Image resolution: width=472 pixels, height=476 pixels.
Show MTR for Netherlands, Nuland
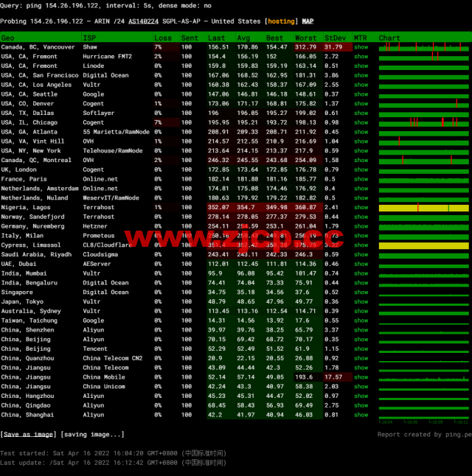tap(361, 197)
